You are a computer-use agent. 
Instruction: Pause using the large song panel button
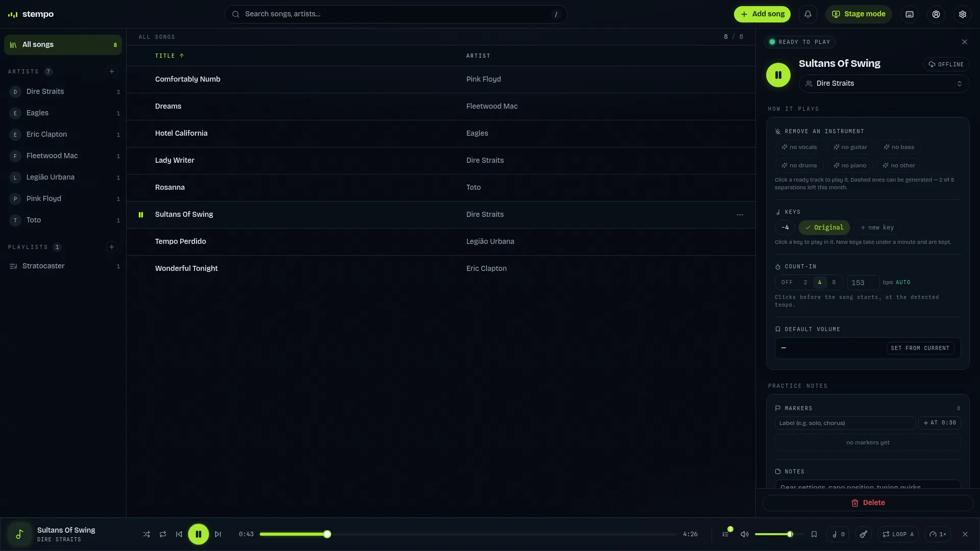click(778, 75)
